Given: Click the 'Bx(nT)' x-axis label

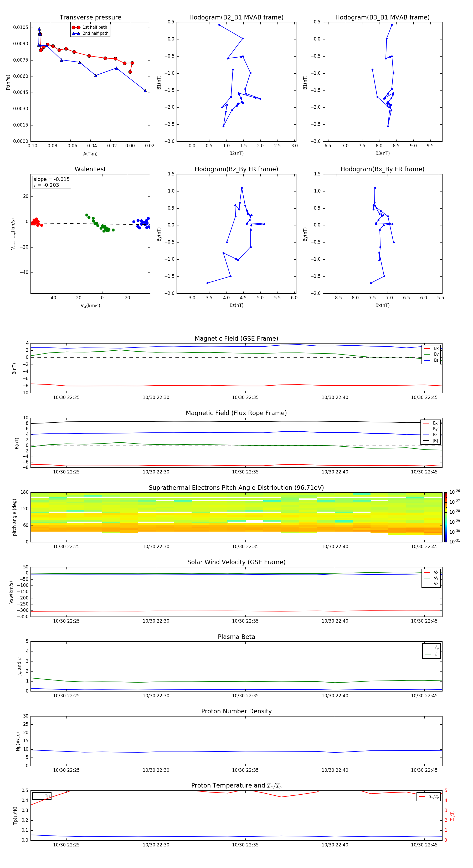Looking at the screenshot, I should point(382,305).
